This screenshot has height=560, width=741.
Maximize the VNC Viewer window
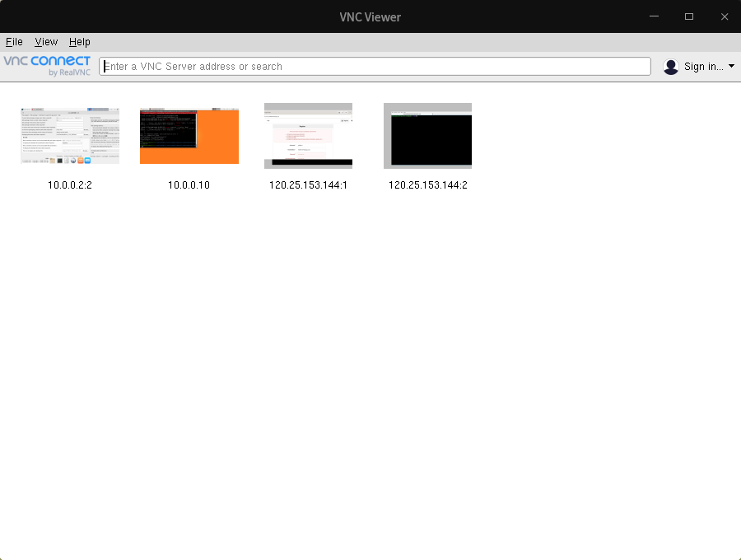(x=689, y=16)
